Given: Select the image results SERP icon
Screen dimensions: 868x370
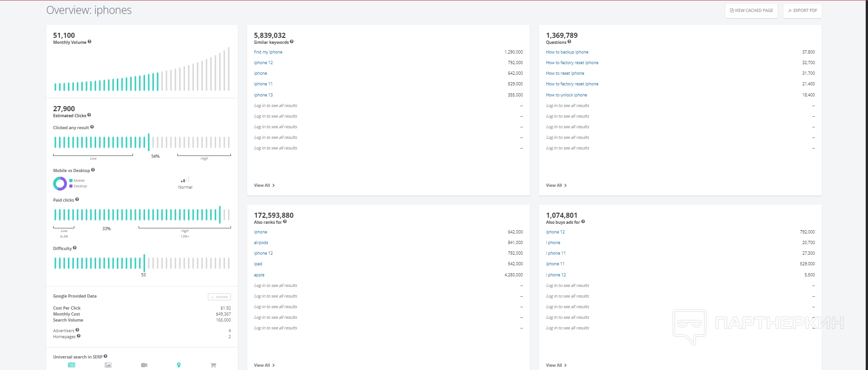Looking at the screenshot, I should pyautogui.click(x=108, y=365).
